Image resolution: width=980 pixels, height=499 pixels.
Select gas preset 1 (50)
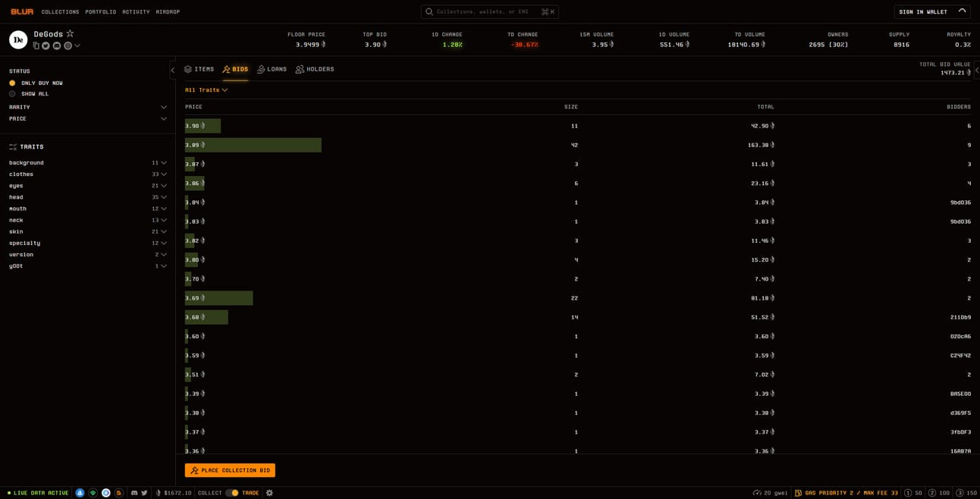click(913, 493)
